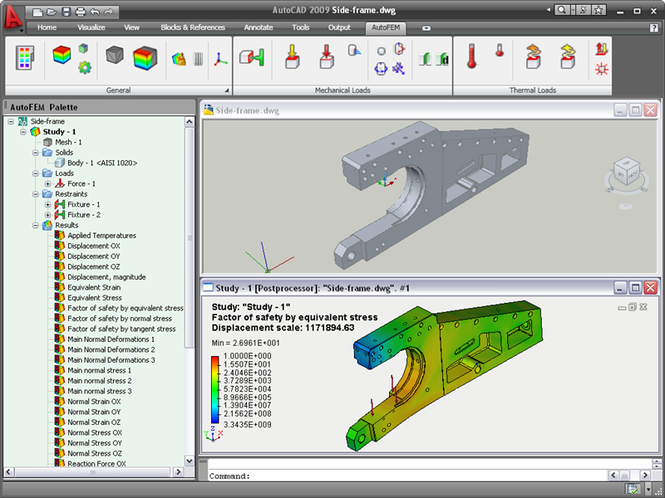Select the small thermometer icon
The height and width of the screenshot is (498, 665).
pyautogui.click(x=500, y=50)
